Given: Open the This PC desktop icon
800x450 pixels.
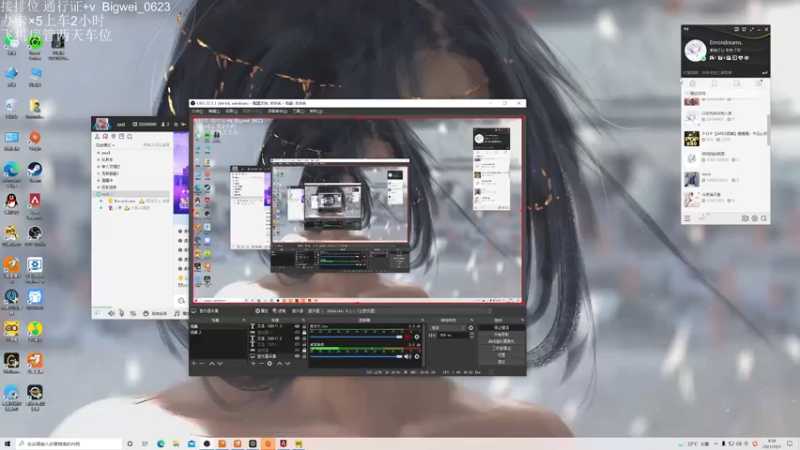Looking at the screenshot, I should pos(35,77).
